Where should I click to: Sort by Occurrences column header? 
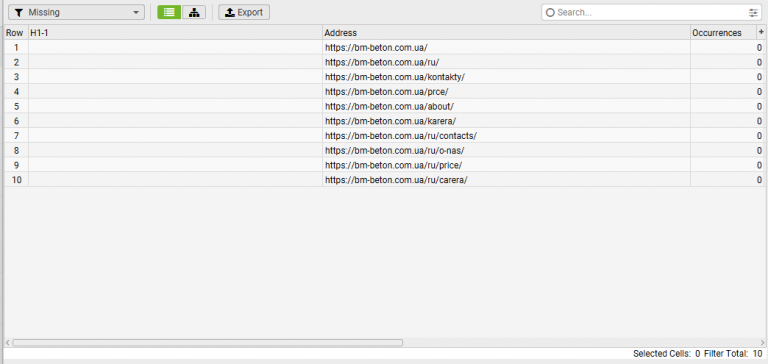pyautogui.click(x=723, y=33)
